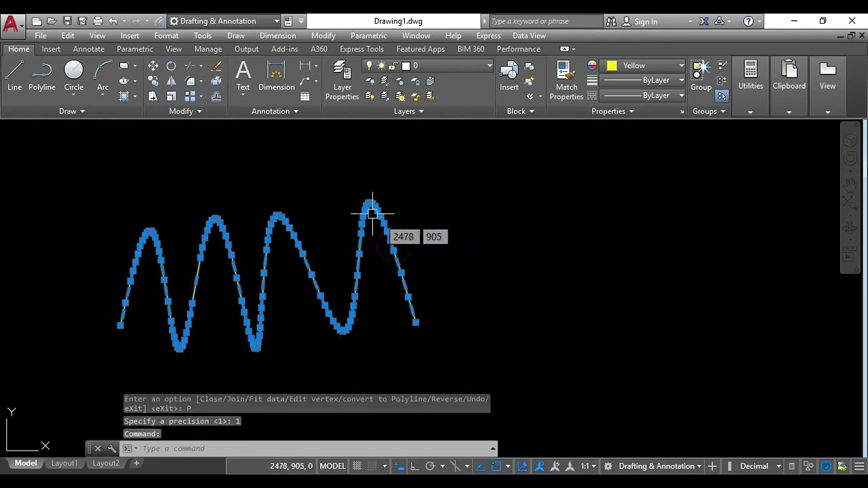
Task: Click the Help question mark button
Action: 748,22
